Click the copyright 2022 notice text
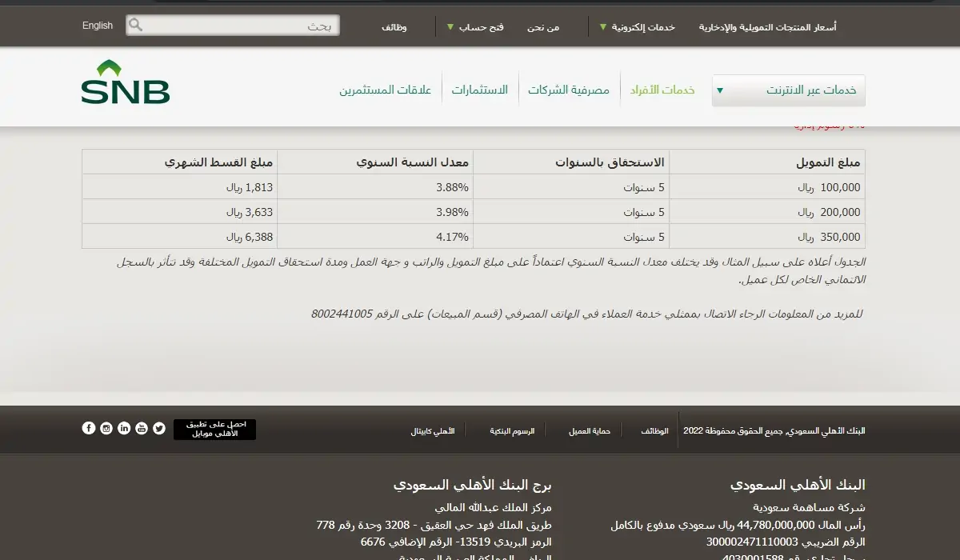960x560 pixels. click(x=774, y=431)
